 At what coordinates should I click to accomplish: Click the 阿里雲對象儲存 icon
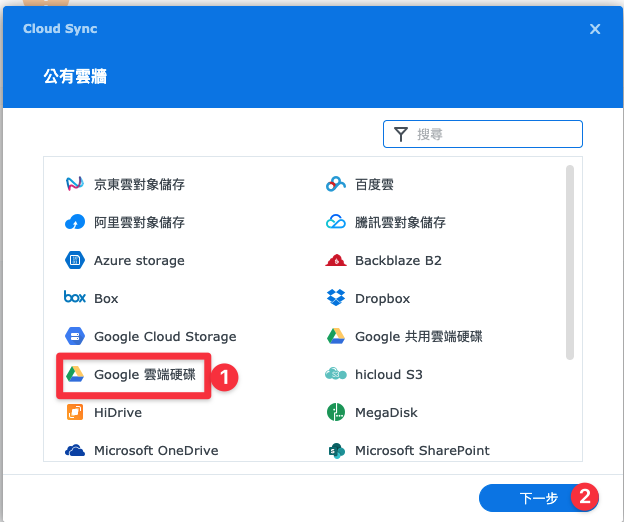[74, 222]
